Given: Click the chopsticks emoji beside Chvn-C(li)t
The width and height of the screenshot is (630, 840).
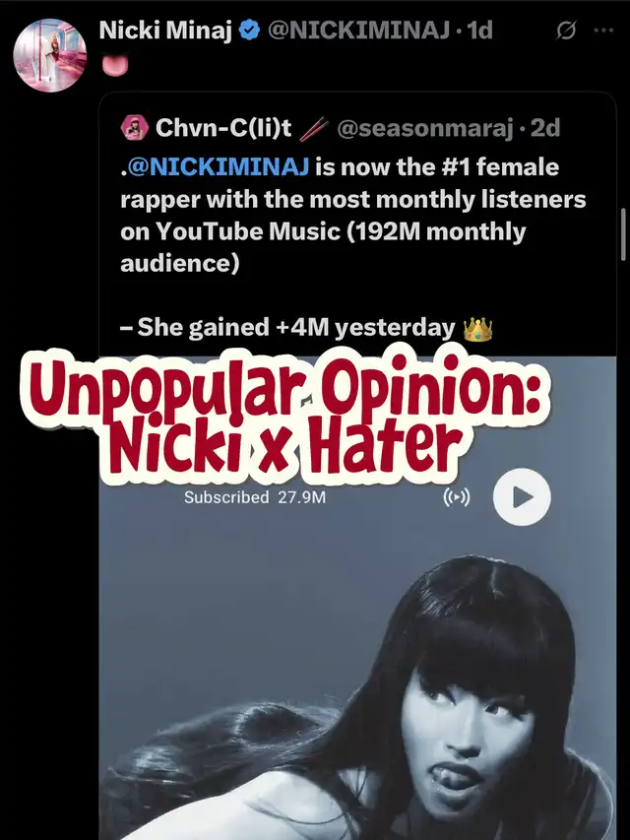Looking at the screenshot, I should [x=314, y=129].
